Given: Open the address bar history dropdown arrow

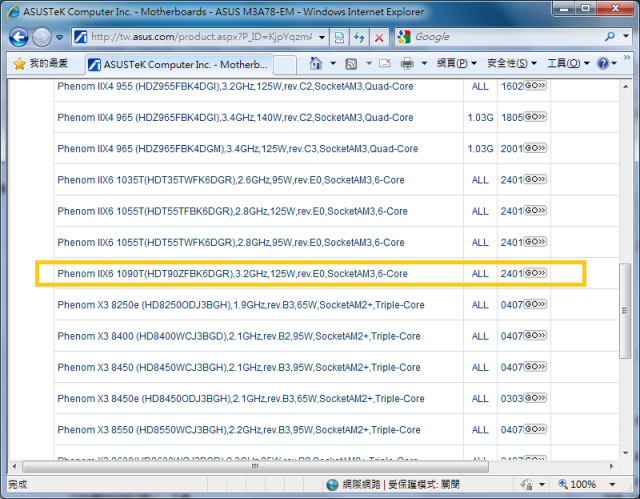Looking at the screenshot, I should [322, 37].
